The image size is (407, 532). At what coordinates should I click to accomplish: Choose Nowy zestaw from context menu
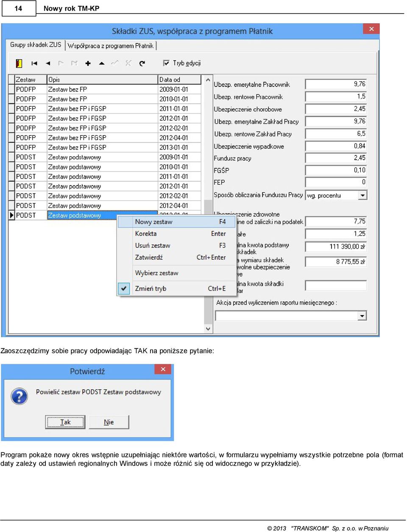coord(176,222)
